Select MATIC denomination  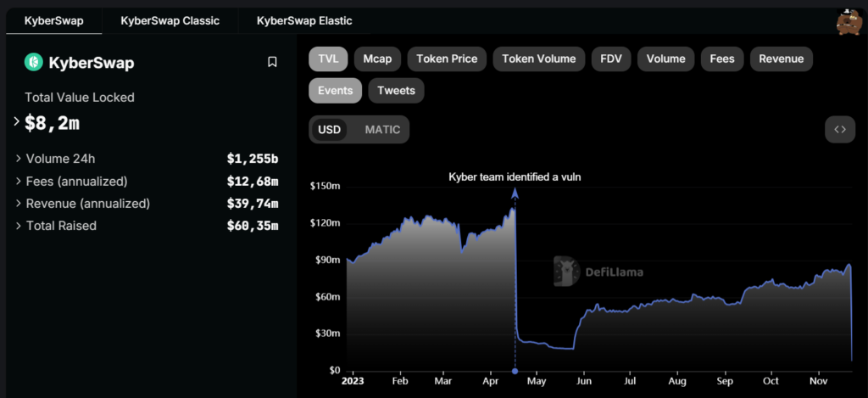382,130
